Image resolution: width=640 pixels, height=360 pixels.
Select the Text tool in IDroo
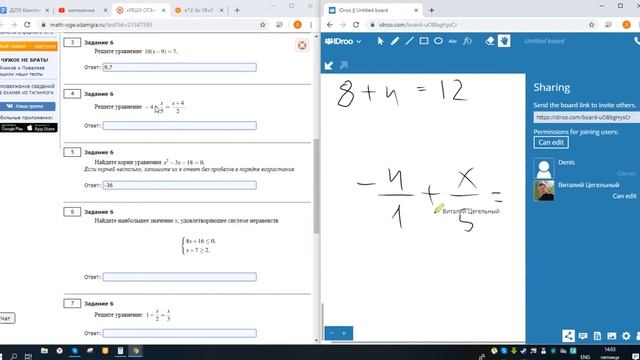point(453,41)
